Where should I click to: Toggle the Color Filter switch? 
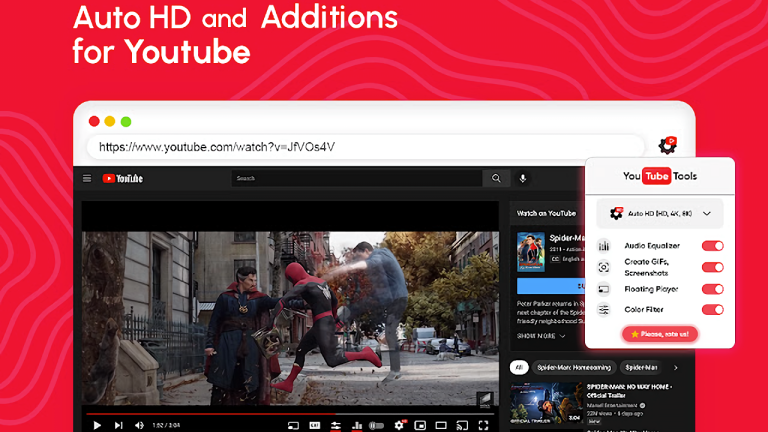coord(713,309)
